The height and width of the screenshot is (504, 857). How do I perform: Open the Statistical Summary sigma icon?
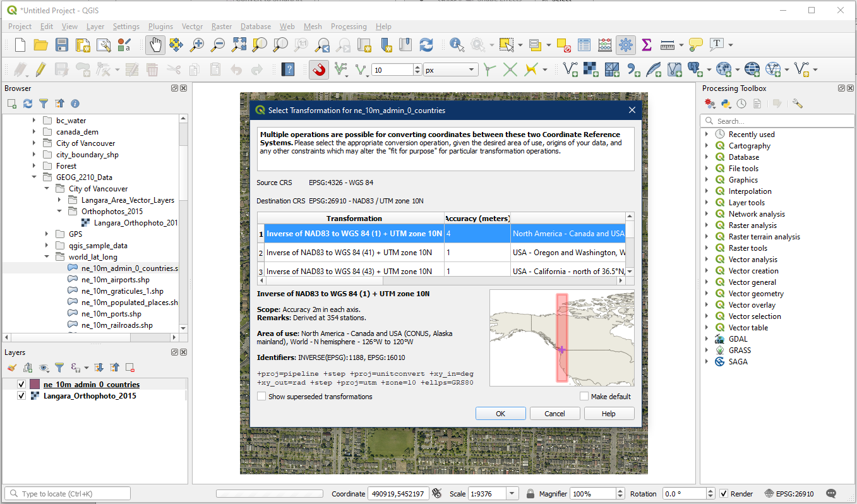(x=646, y=45)
